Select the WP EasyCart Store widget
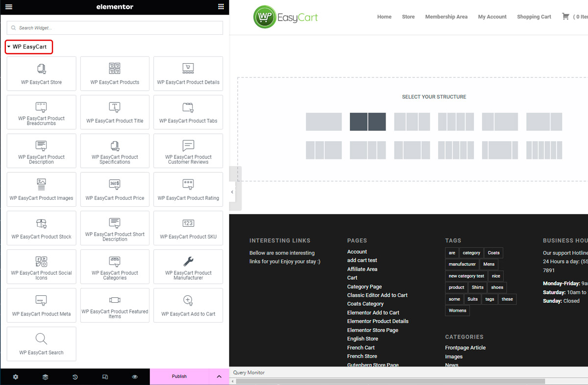 (42, 73)
